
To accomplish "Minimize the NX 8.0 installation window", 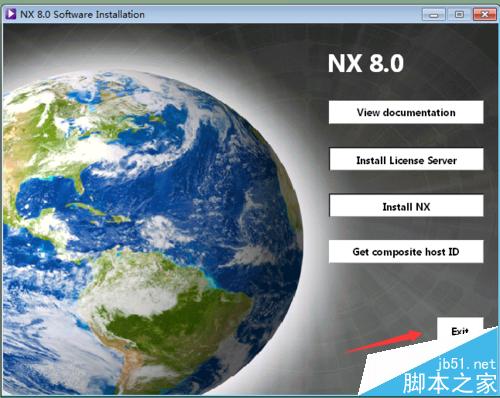I will click(x=434, y=14).
